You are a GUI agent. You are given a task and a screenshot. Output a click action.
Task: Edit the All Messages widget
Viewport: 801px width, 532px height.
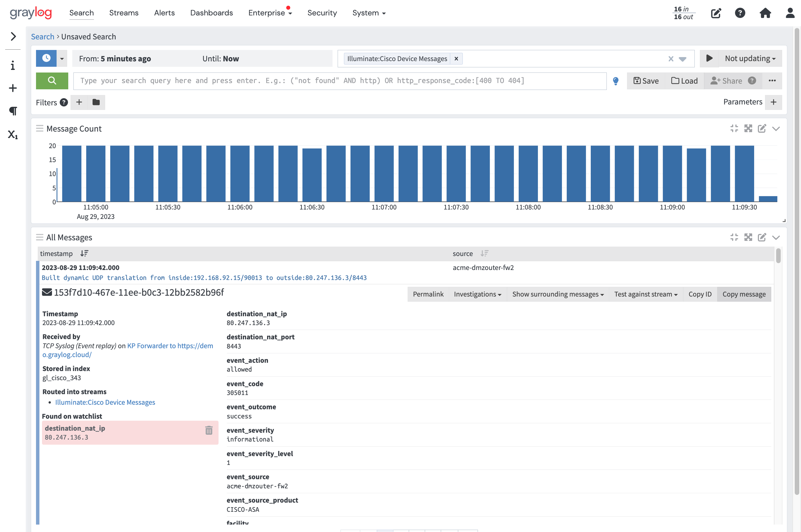pos(762,237)
